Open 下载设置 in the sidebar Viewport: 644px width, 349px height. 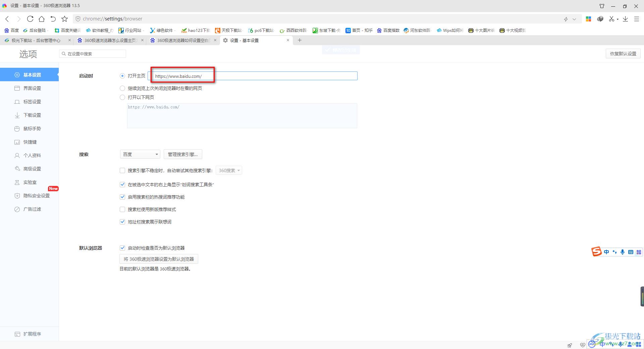[x=29, y=115]
